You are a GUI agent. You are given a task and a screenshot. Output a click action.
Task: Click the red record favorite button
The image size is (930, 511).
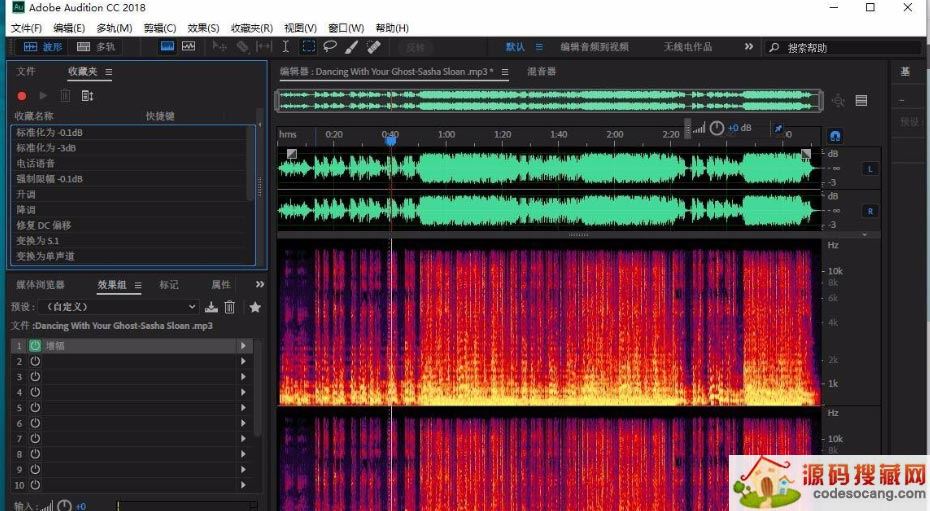(x=22, y=96)
